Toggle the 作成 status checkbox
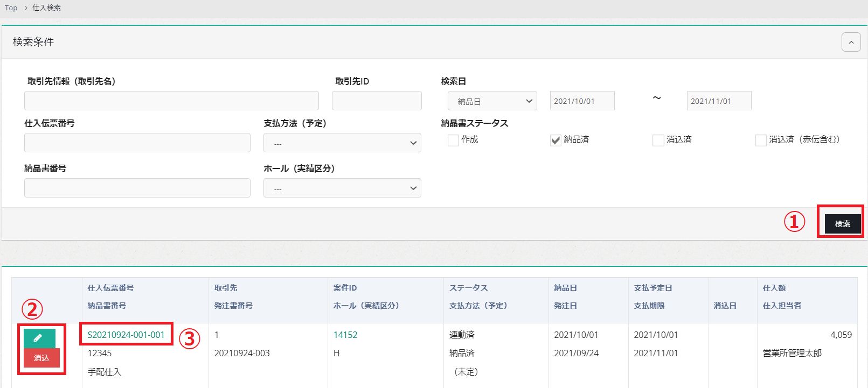 [x=453, y=140]
